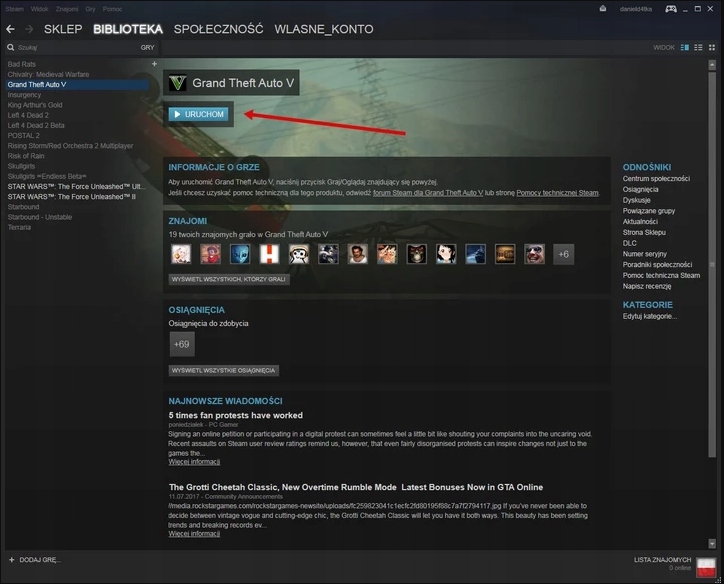This screenshot has height=584, width=724.
Task: Open the Dyskusje link
Action: [x=636, y=200]
